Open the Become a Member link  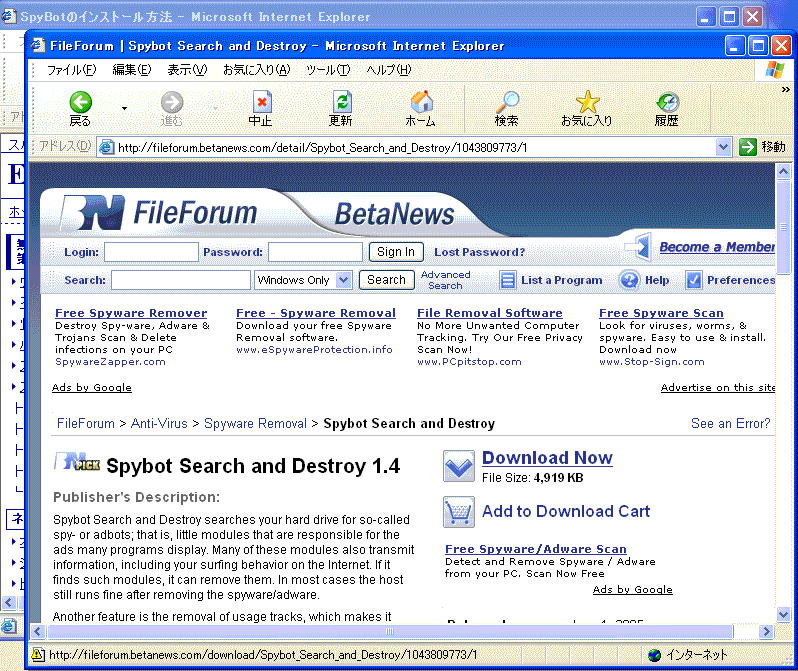click(x=717, y=247)
